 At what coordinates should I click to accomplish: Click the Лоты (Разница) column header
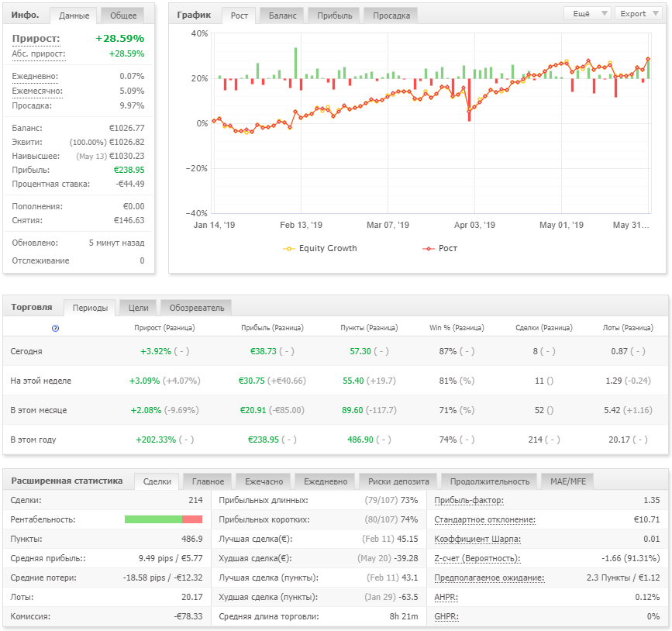(x=628, y=328)
